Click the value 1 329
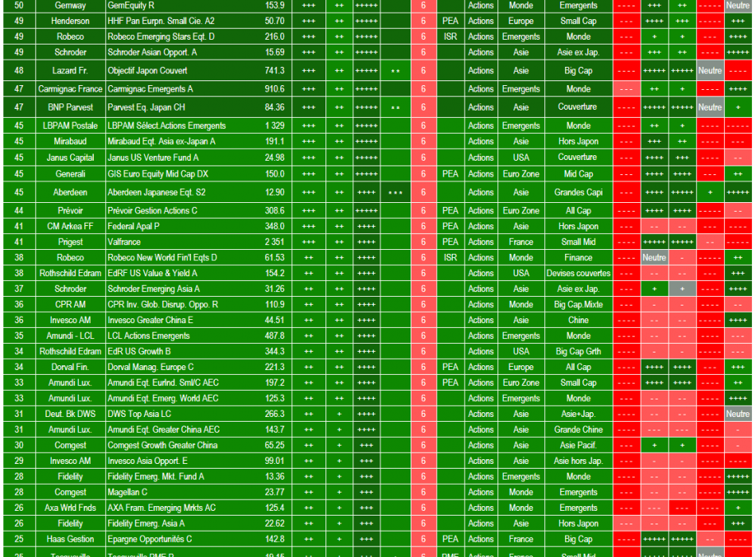The width and height of the screenshot is (756, 557). pyautogui.click(x=275, y=126)
